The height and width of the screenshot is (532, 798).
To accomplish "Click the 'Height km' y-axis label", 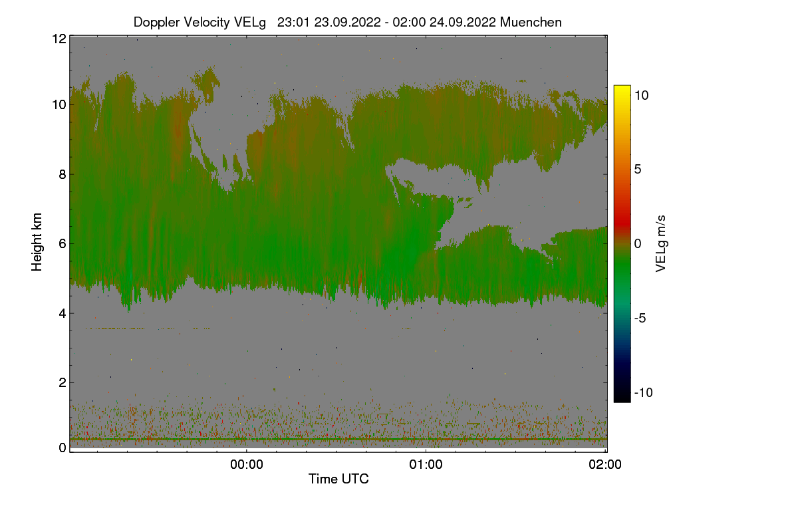I will click(37, 242).
